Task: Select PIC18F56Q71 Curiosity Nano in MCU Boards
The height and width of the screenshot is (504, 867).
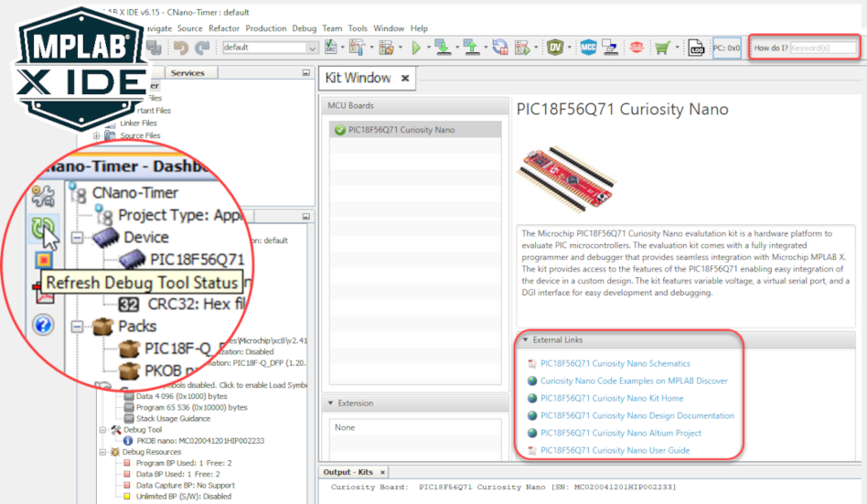Action: tap(401, 130)
